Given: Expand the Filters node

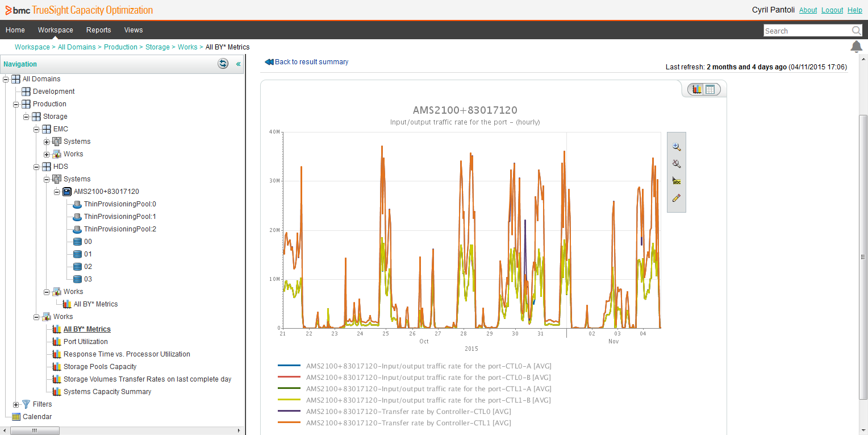Looking at the screenshot, I should pos(16,404).
